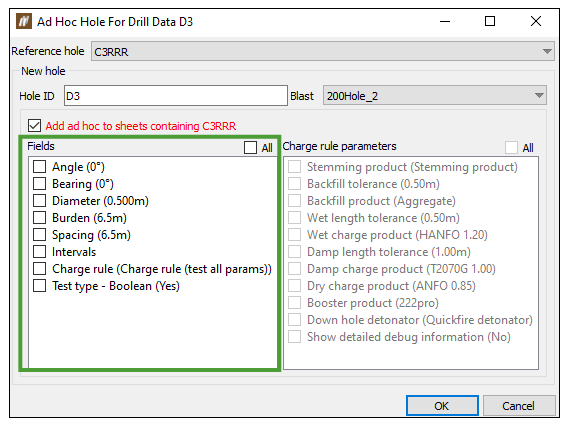Check the Charge rule field checkbox

tap(40, 268)
